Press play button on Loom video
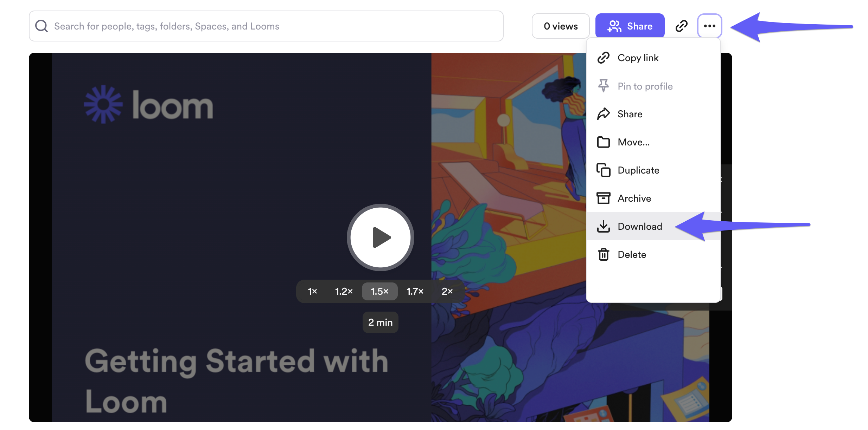The height and width of the screenshot is (430, 868). click(380, 238)
